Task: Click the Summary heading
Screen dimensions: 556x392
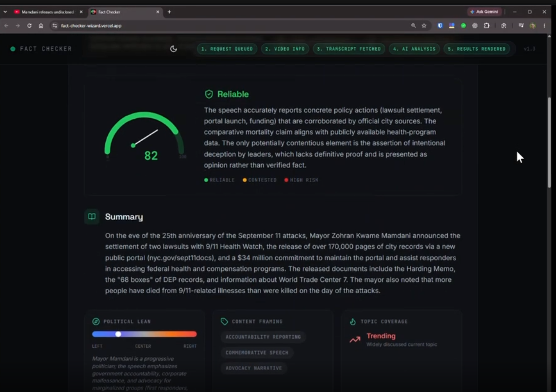Action: click(x=124, y=217)
